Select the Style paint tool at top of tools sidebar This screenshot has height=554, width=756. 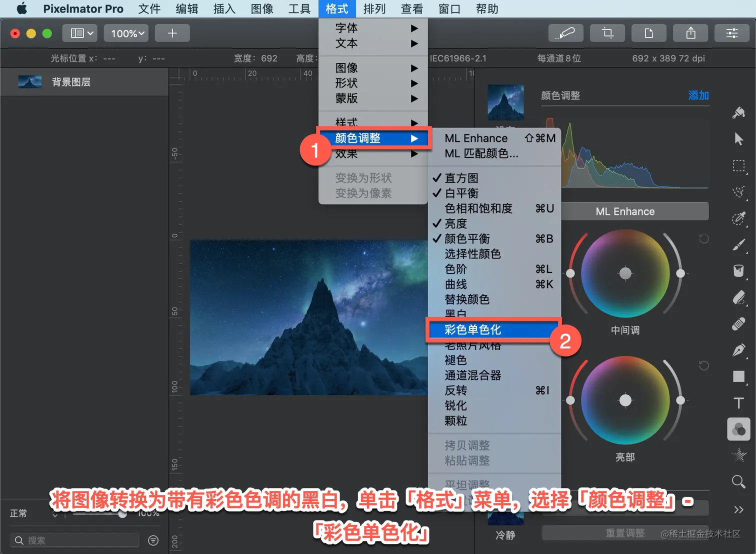[738, 112]
